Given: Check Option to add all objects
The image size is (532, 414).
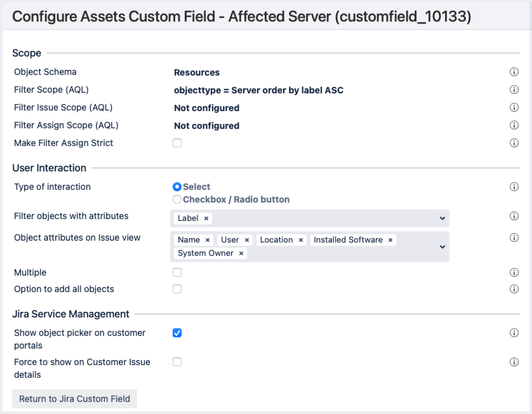Looking at the screenshot, I should [x=177, y=289].
